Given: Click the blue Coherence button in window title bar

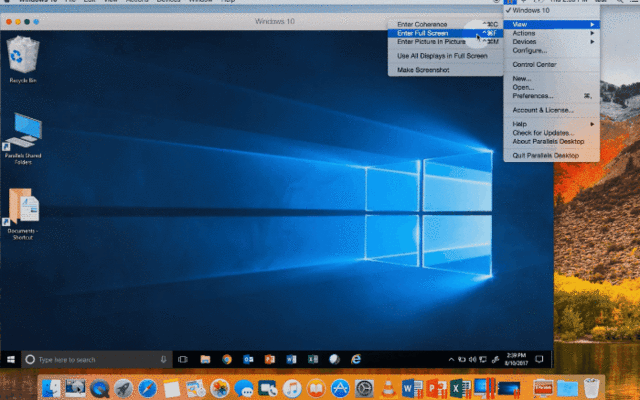Looking at the screenshot, I should pyautogui.click(x=36, y=22).
